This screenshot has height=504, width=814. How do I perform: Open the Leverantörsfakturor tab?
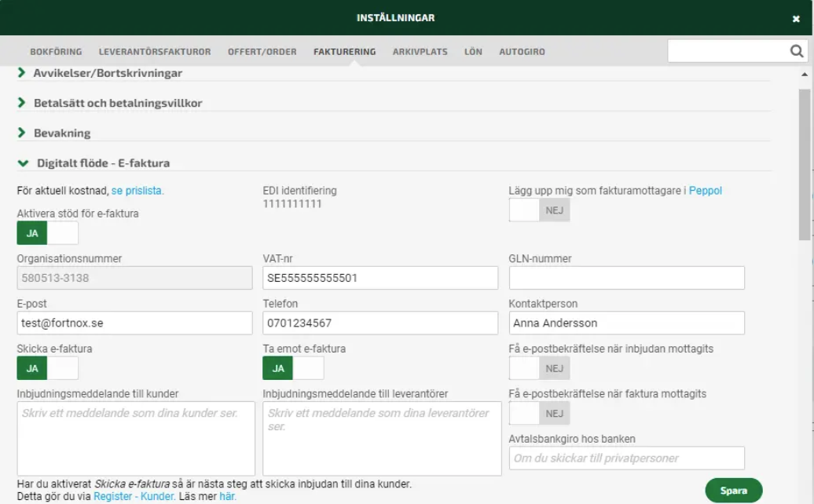[x=155, y=52]
